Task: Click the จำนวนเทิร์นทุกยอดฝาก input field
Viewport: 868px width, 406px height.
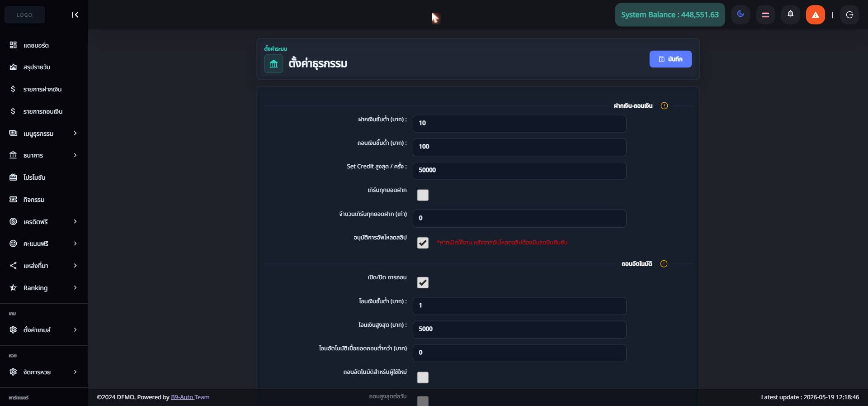Action: tap(519, 219)
